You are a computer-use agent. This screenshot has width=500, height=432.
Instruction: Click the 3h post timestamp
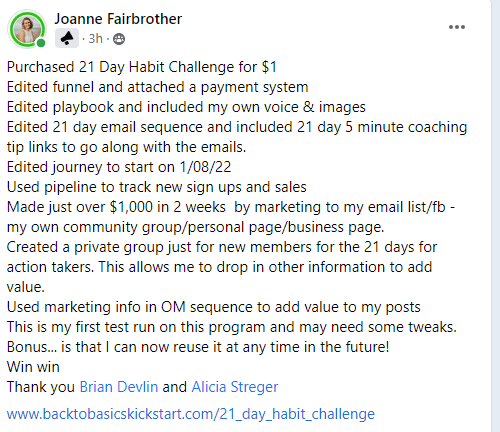click(95, 39)
